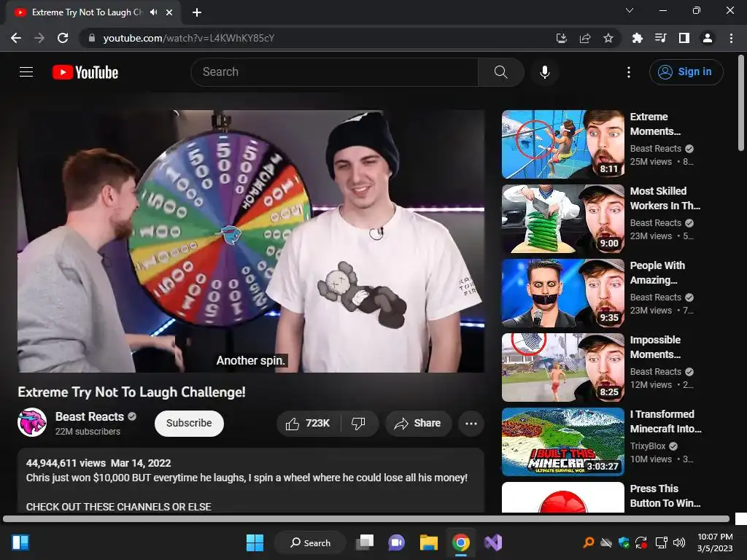Open Chat app on taskbar
Viewport: 747px width, 560px height.
click(x=396, y=542)
